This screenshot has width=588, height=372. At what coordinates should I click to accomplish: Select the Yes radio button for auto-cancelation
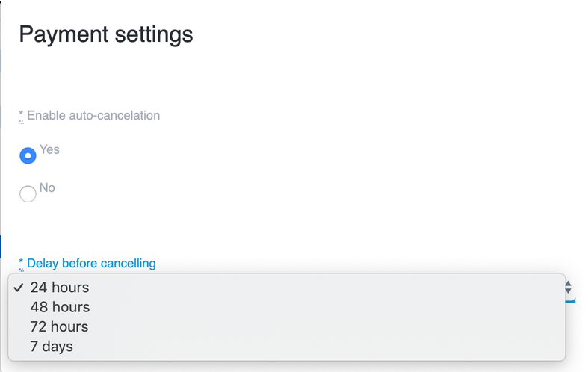click(28, 156)
